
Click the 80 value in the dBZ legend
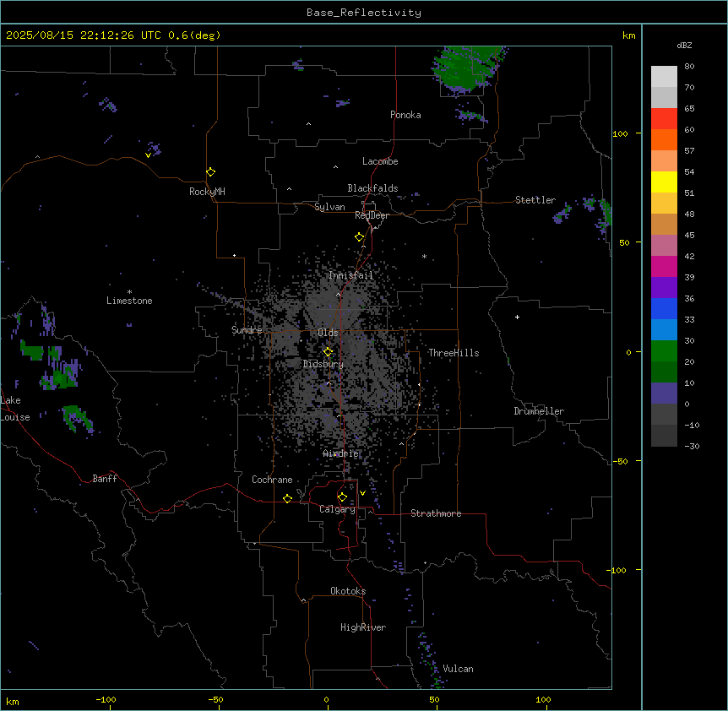(x=689, y=67)
